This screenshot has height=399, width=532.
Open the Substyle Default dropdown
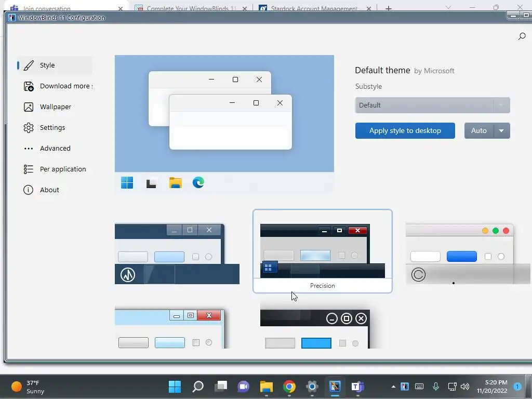coord(433,105)
